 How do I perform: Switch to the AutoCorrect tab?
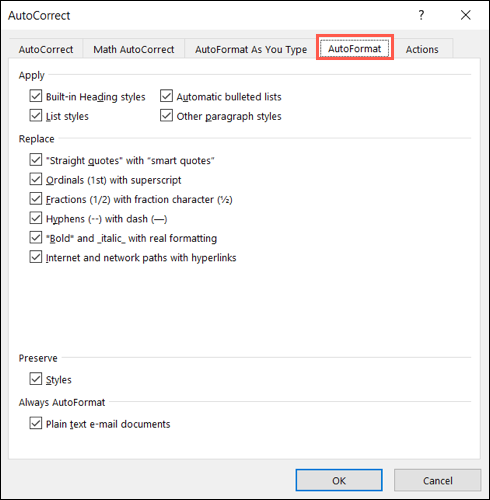pyautogui.click(x=46, y=49)
